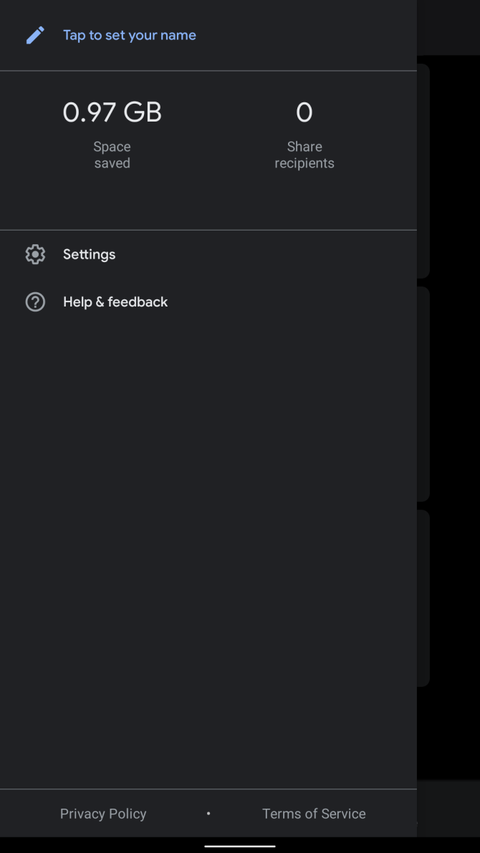The image size is (480, 853).
Task: Tap the middle dimmed card behind the drawer
Action: (423, 394)
